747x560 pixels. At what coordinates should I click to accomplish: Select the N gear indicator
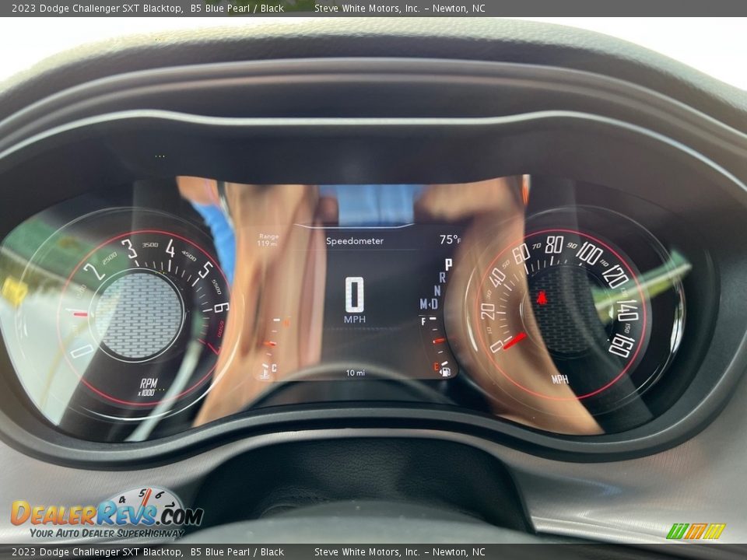coord(437,290)
